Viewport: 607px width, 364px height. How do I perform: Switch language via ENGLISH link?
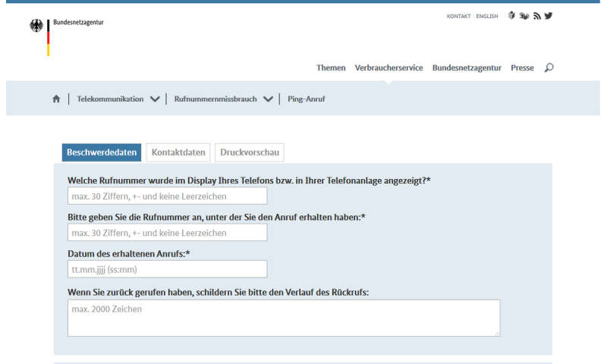click(487, 16)
